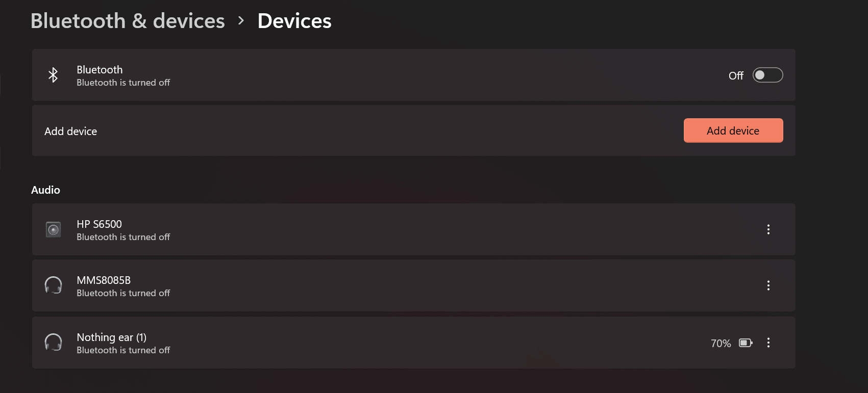Click the breadcrumb chevron separator
This screenshot has height=393, width=868.
pos(241,21)
